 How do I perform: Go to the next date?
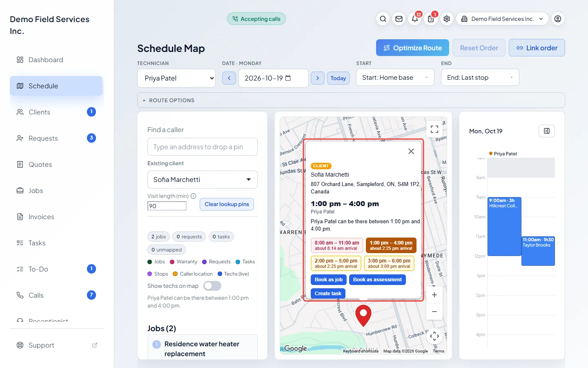tap(318, 78)
